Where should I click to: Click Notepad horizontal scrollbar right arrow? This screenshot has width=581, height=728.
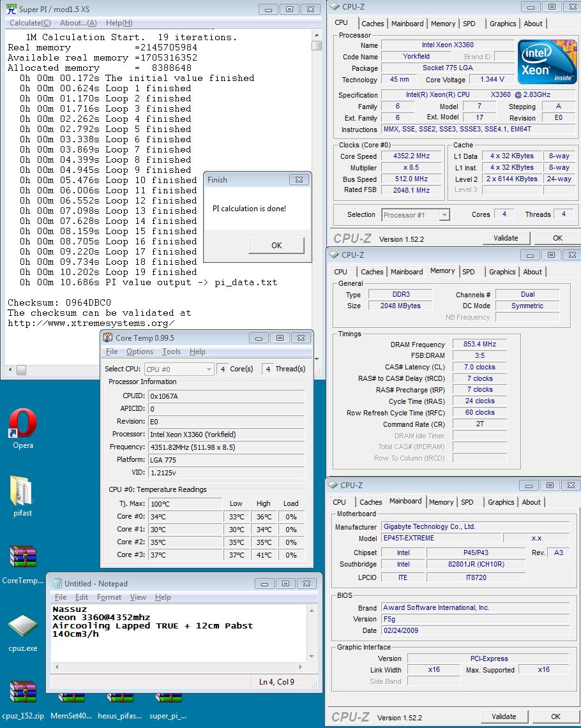click(x=301, y=667)
